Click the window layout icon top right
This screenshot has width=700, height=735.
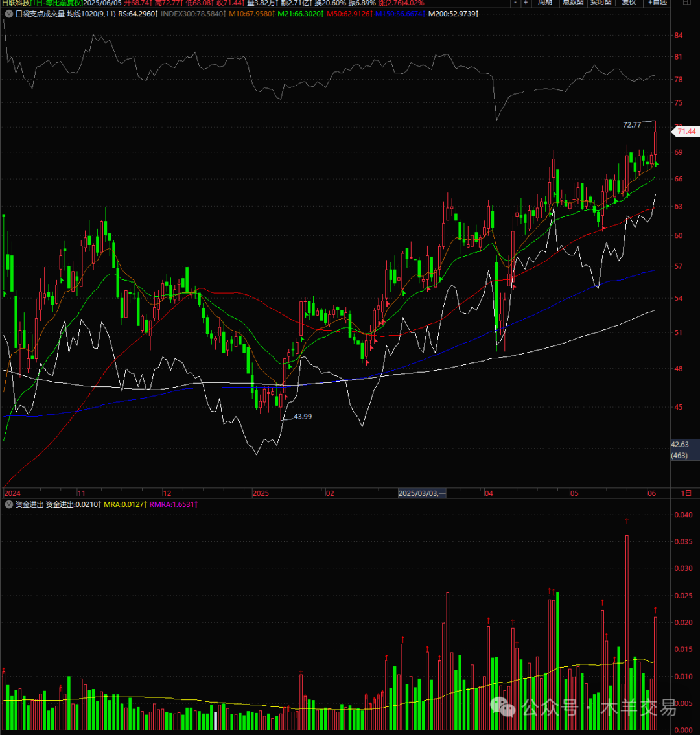point(686,3)
